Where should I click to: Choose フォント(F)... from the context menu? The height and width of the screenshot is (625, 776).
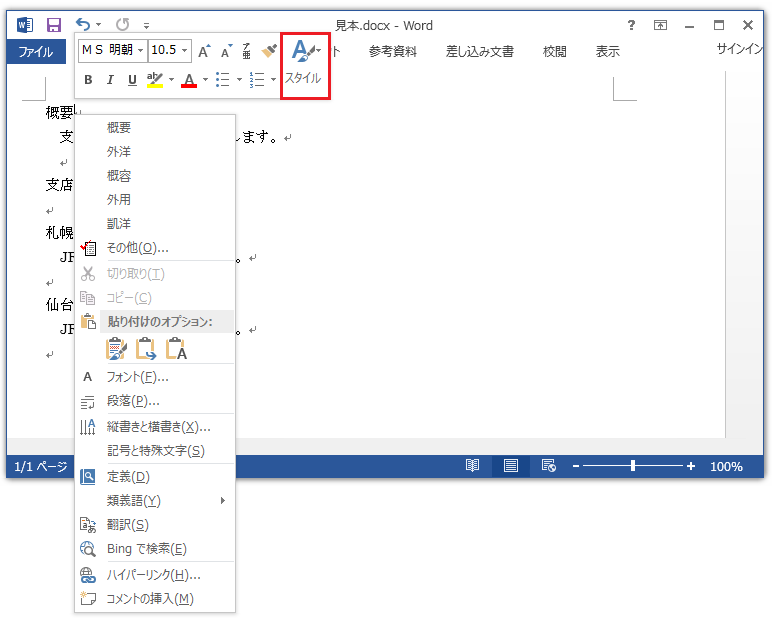click(x=137, y=377)
